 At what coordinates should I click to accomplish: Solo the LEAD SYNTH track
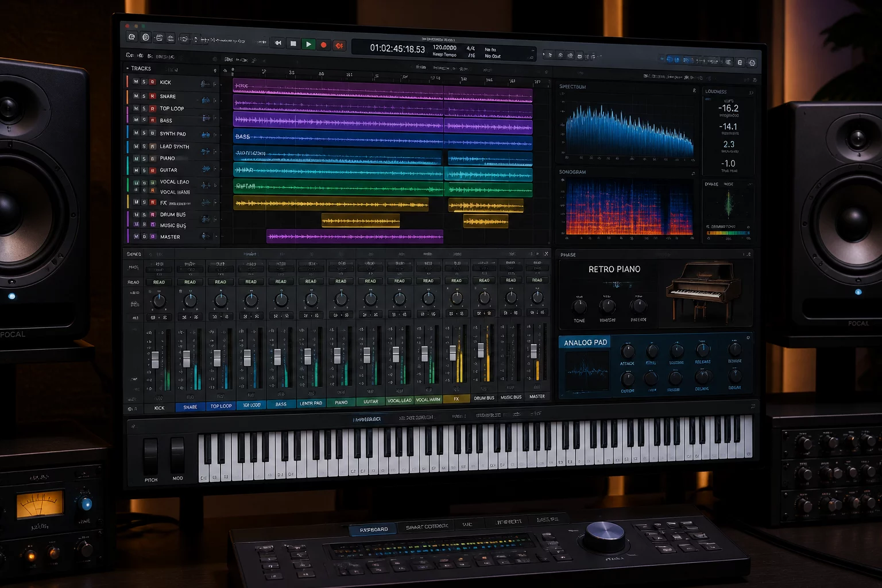(x=144, y=146)
